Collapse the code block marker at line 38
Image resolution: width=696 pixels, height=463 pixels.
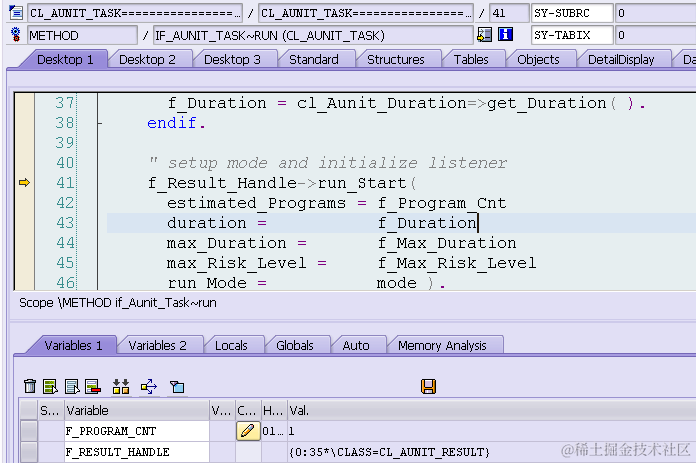coord(100,123)
